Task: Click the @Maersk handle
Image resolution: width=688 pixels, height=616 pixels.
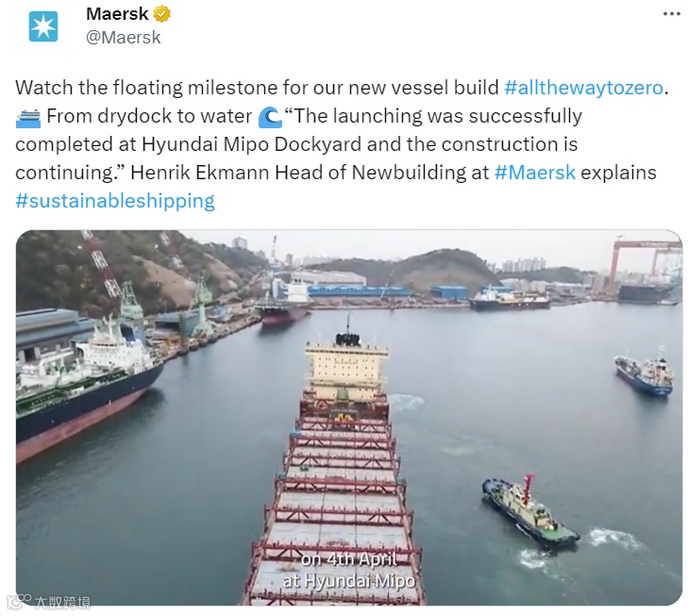Action: 124,38
